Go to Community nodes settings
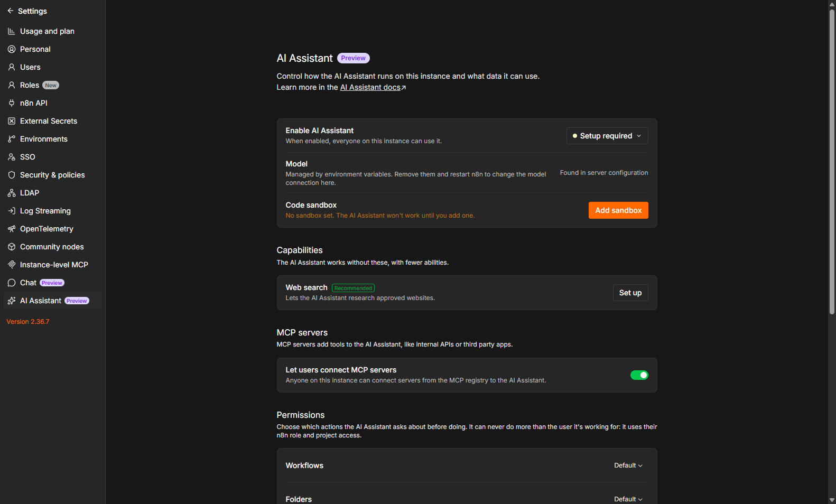The height and width of the screenshot is (504, 836). [52, 247]
